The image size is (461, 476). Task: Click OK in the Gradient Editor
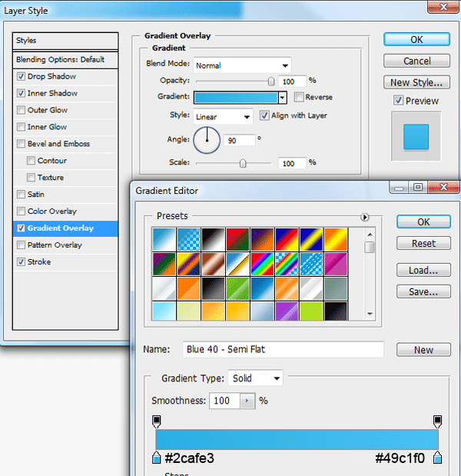pos(423,222)
